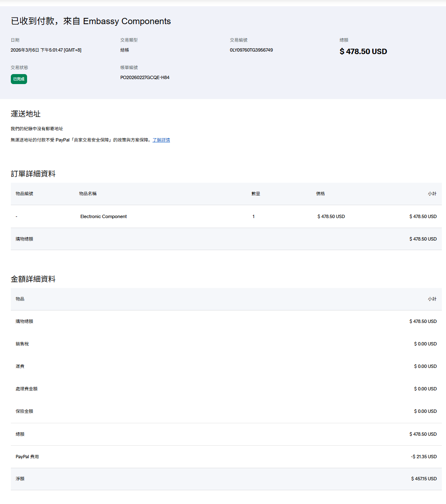Click the 運費 row label

20,367
